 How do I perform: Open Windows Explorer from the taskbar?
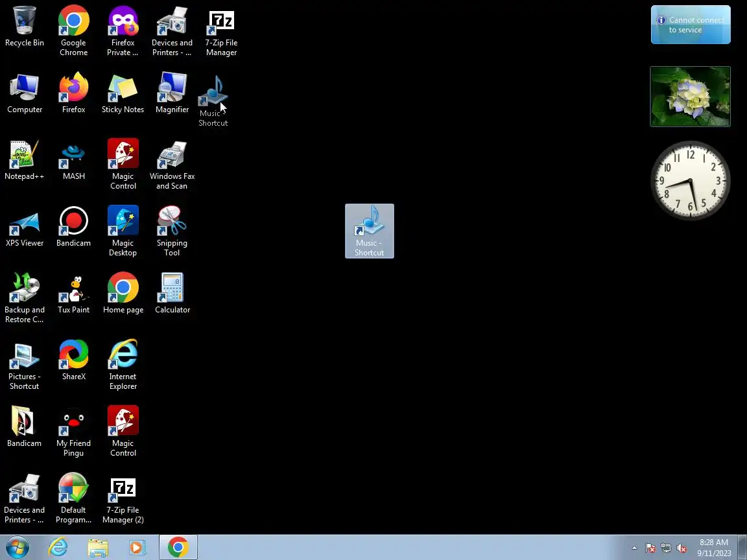click(x=98, y=547)
